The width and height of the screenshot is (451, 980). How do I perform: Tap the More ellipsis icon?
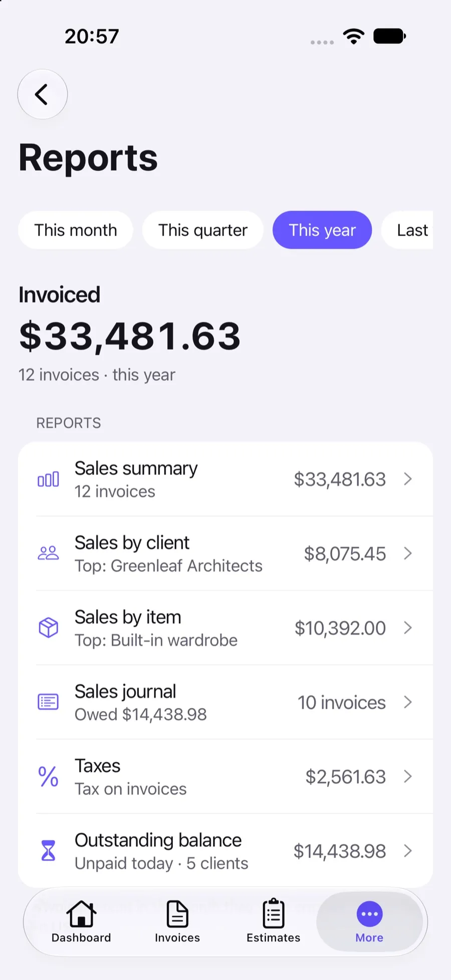[370, 914]
